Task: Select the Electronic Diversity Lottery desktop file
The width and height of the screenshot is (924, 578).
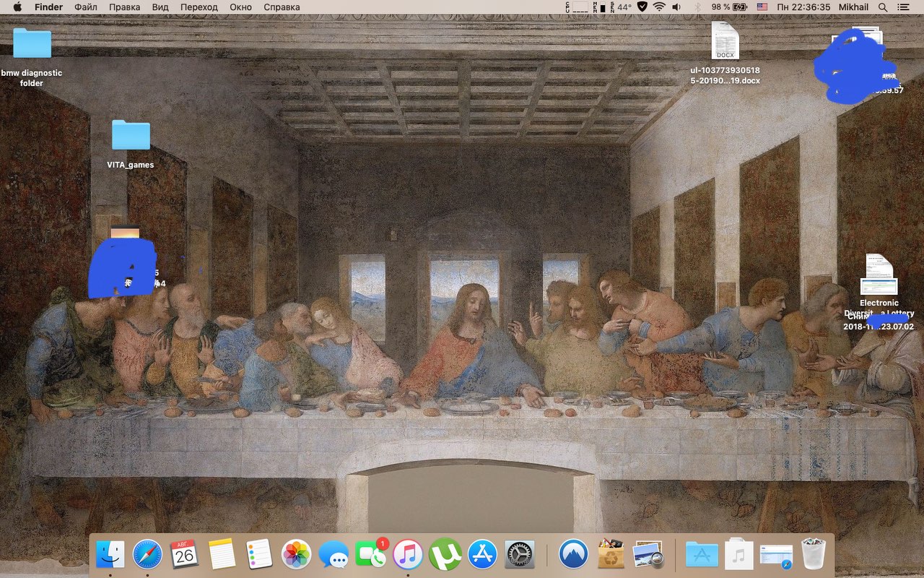Action: click(x=879, y=275)
